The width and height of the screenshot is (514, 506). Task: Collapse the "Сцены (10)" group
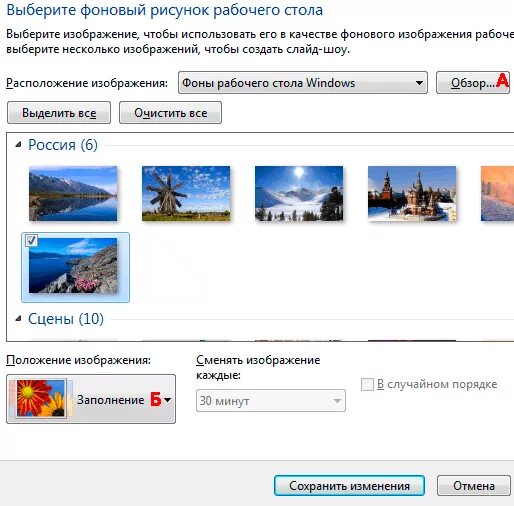coord(19,319)
